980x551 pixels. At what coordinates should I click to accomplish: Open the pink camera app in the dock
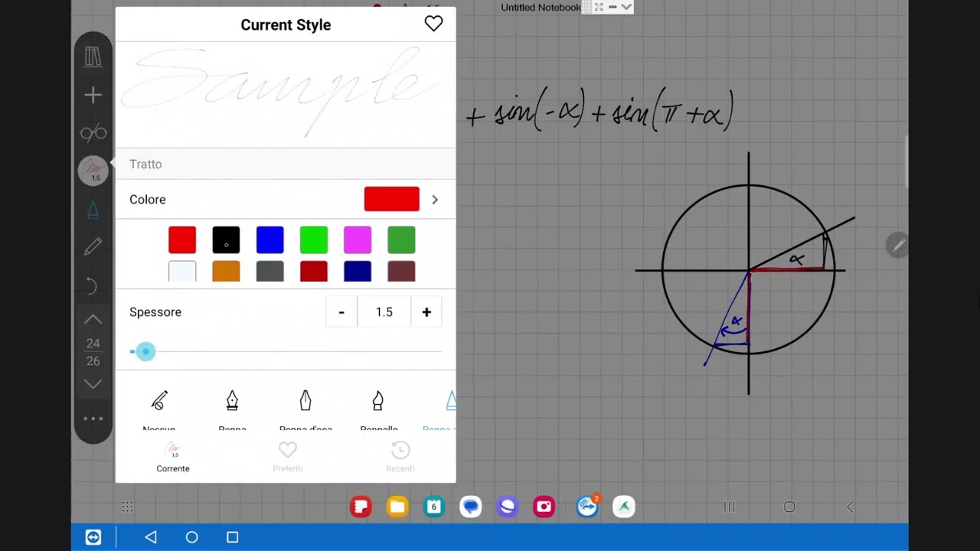(544, 506)
